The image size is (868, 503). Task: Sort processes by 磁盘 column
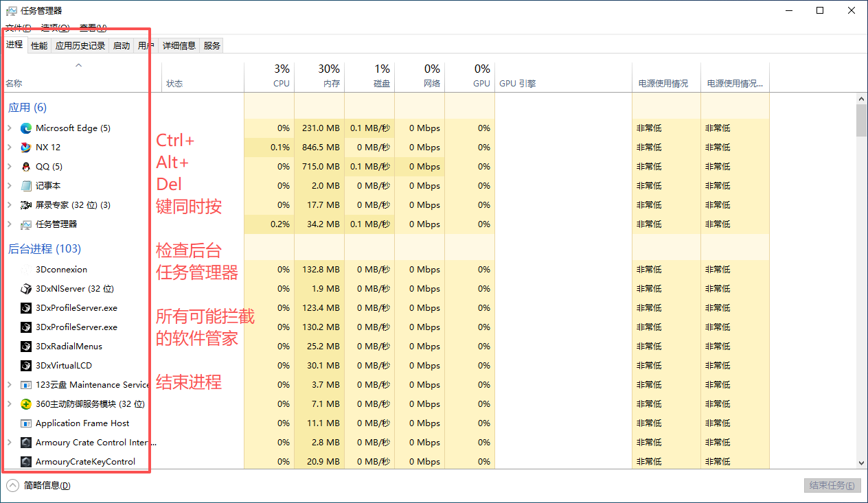pyautogui.click(x=369, y=77)
